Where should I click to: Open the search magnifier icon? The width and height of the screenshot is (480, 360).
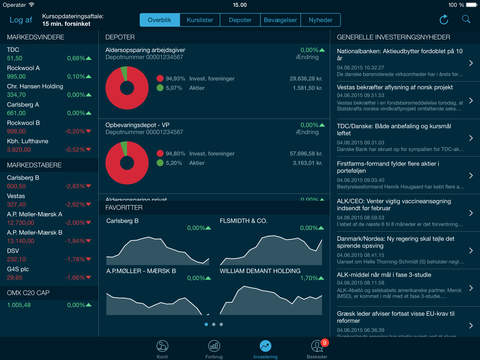(466, 19)
